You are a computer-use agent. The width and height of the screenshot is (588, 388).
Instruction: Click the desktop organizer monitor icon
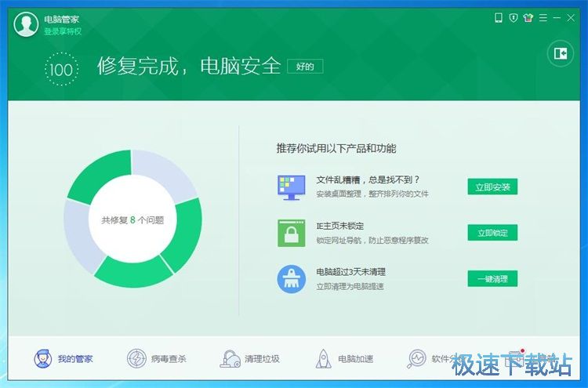292,187
